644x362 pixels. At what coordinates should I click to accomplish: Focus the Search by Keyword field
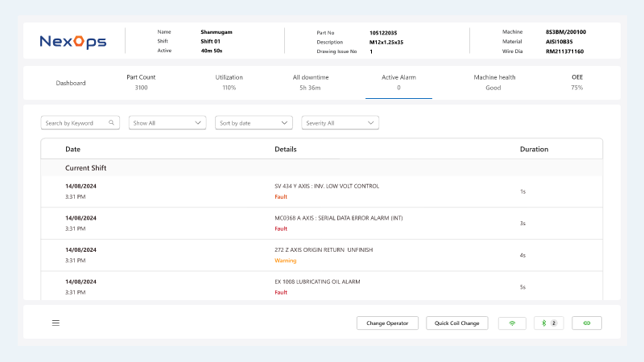point(76,123)
